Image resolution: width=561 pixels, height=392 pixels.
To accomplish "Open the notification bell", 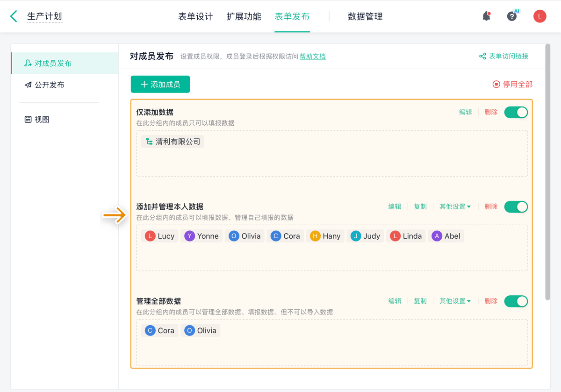I will click(x=486, y=16).
